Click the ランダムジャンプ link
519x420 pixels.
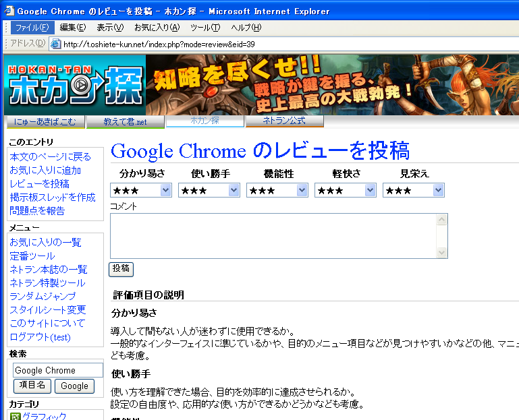click(x=43, y=297)
